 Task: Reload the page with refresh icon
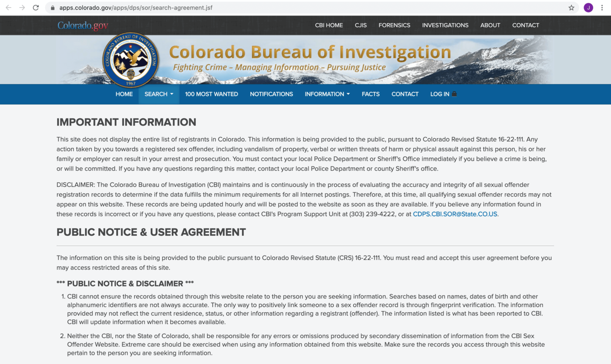36,8
